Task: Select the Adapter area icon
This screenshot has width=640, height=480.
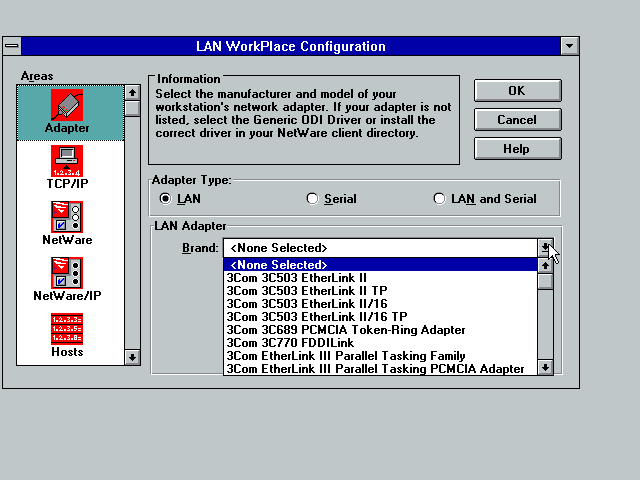Action: pos(67,105)
